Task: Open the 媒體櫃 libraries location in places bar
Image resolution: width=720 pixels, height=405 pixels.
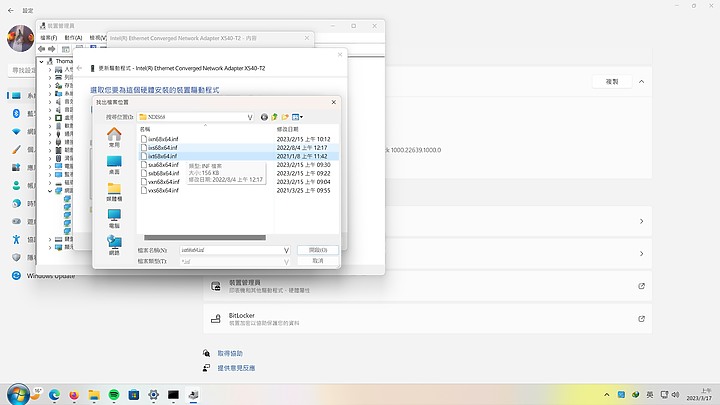Action: coord(114,191)
